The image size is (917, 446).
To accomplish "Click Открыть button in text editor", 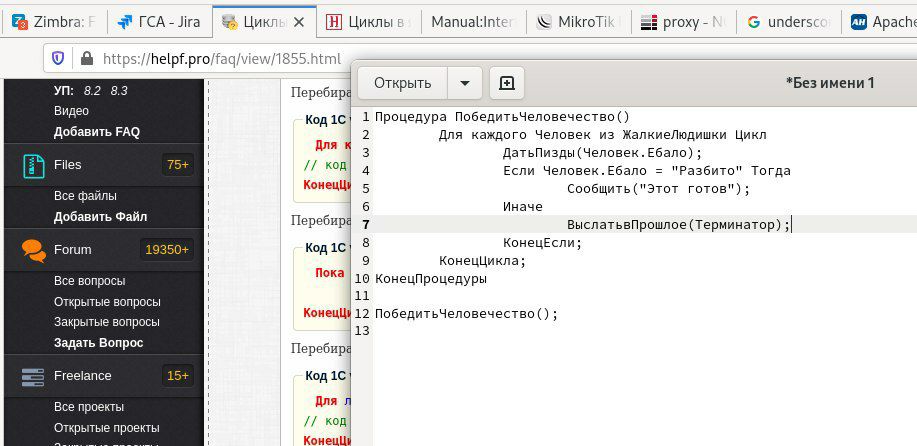I will [402, 83].
